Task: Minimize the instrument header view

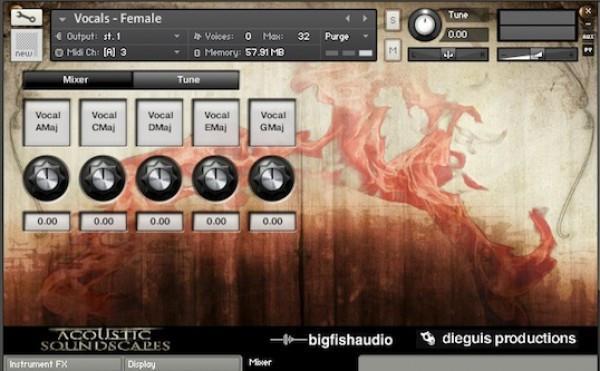Action: pyautogui.click(x=588, y=24)
